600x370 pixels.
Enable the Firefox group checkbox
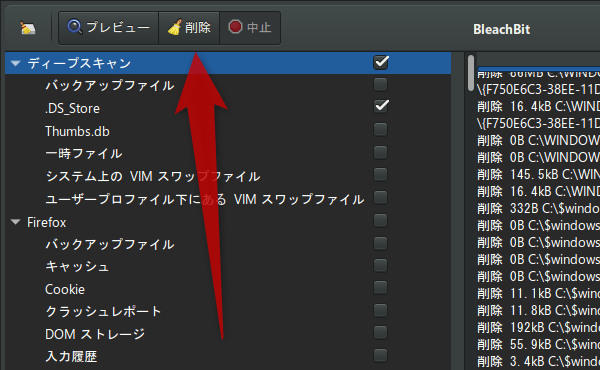click(380, 220)
